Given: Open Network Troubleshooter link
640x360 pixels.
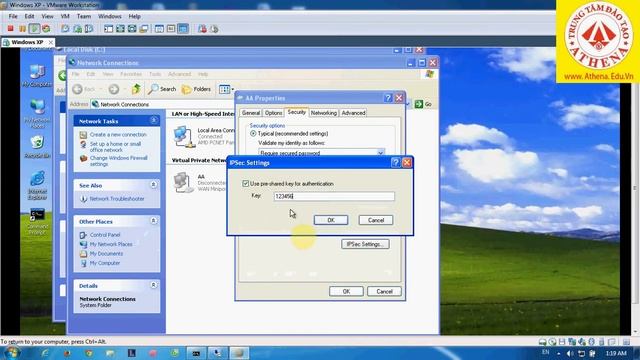Looking at the screenshot, I should tap(117, 199).
